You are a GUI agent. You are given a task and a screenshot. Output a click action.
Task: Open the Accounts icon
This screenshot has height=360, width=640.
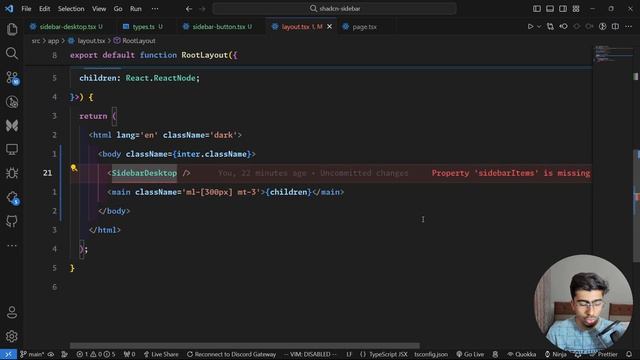click(12, 313)
